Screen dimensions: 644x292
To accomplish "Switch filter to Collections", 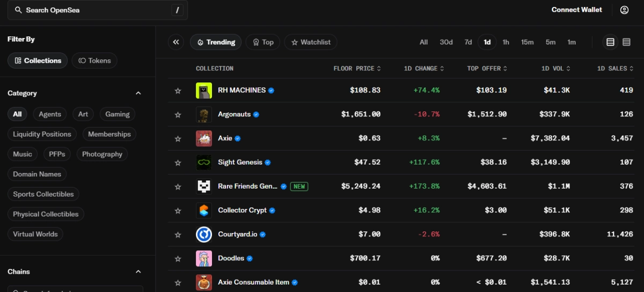I will click(38, 61).
